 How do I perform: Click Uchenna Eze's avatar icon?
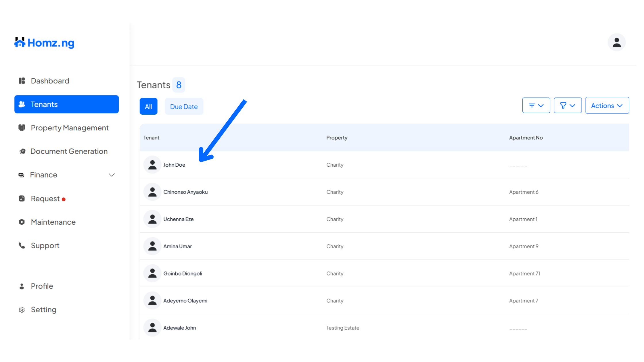coord(152,219)
